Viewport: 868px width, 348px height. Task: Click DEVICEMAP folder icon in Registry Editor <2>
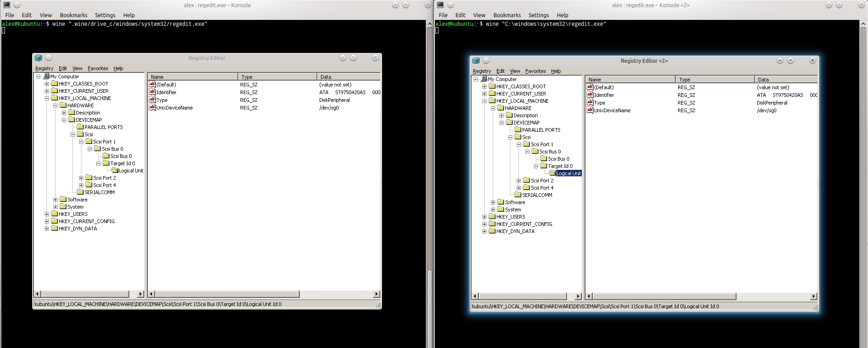(509, 123)
